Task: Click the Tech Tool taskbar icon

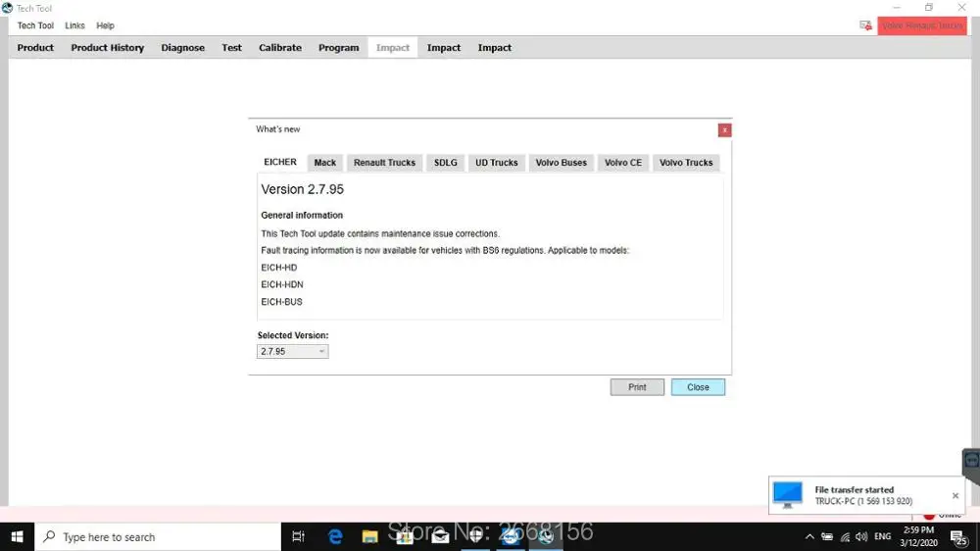Action: 546,536
